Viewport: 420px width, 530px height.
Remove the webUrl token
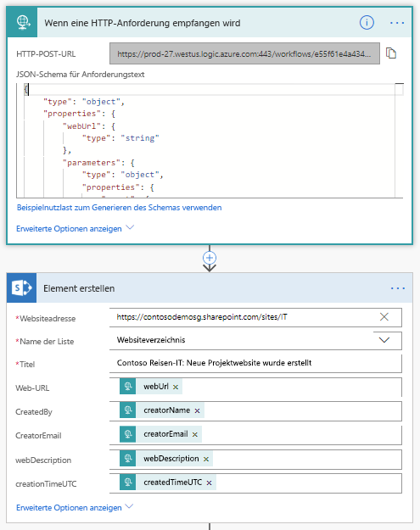tap(176, 387)
